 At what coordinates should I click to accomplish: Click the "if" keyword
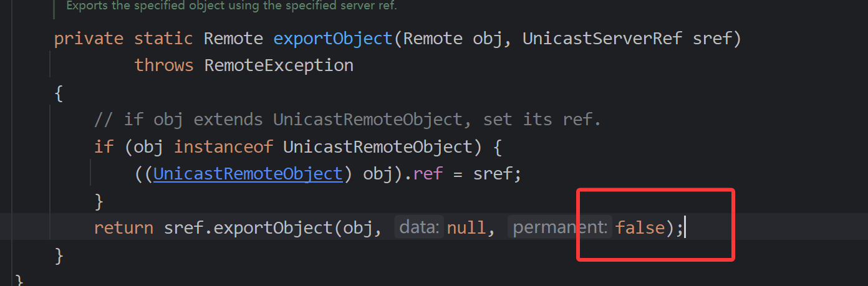coord(104,147)
